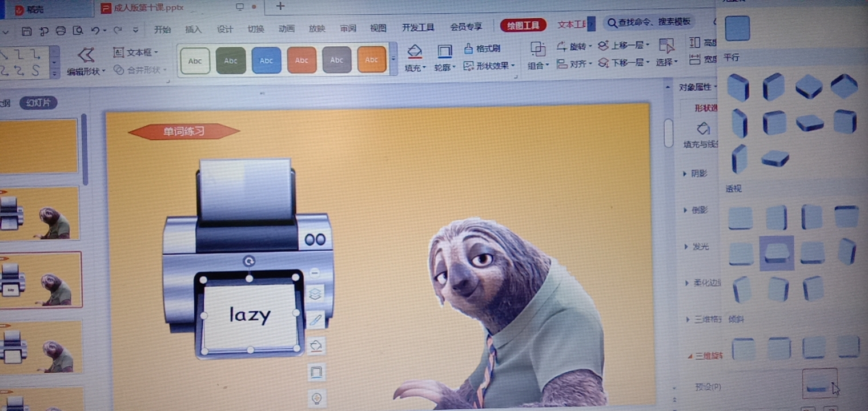Click the new tab plus button
The width and height of the screenshot is (868, 411).
[280, 6]
